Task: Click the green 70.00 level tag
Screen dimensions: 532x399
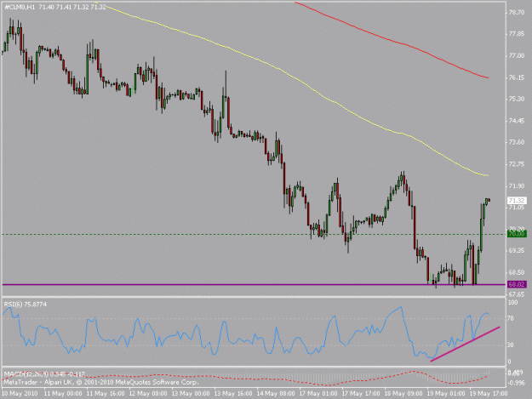Action: click(x=517, y=234)
